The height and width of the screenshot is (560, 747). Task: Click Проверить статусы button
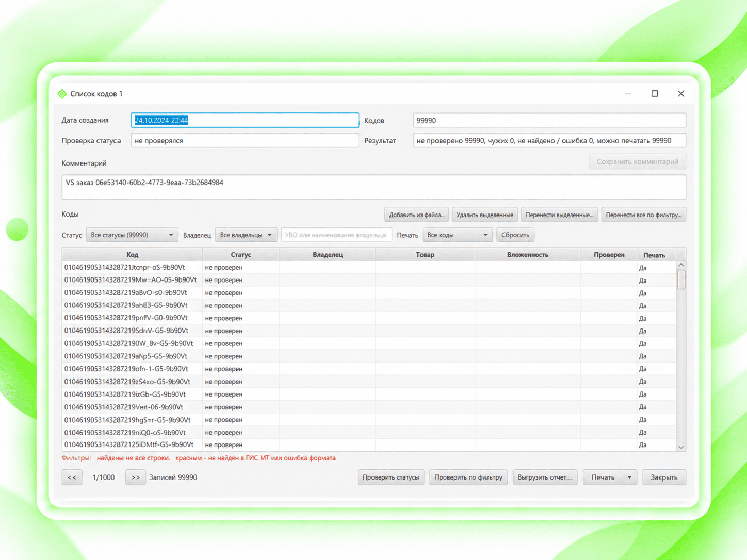tap(391, 477)
